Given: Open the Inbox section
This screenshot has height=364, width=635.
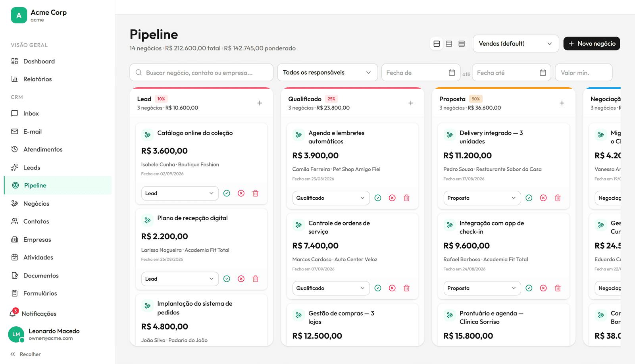Looking at the screenshot, I should tap(58, 114).
